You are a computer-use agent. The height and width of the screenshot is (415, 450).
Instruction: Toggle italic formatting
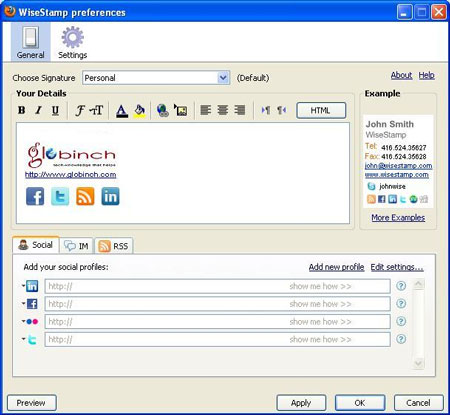[x=39, y=110]
